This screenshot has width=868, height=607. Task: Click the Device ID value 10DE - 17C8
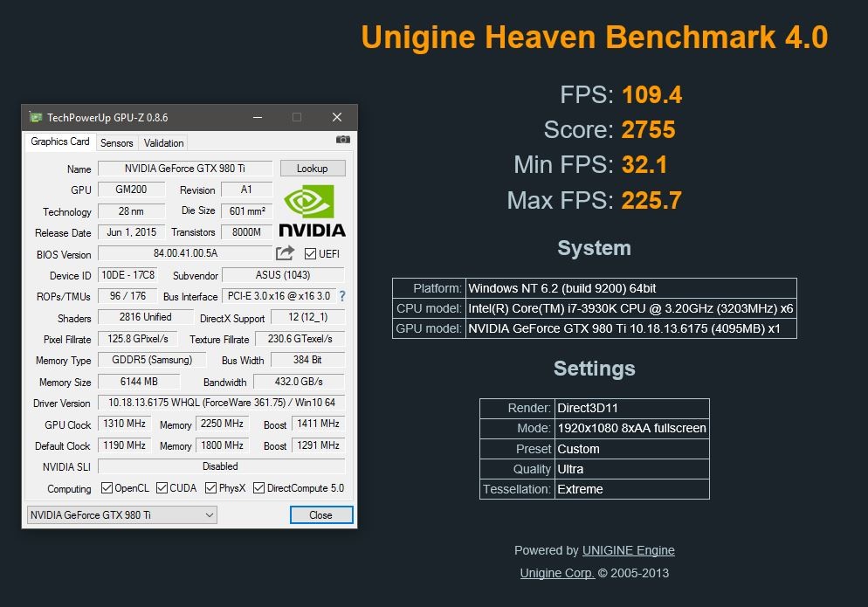click(x=127, y=275)
